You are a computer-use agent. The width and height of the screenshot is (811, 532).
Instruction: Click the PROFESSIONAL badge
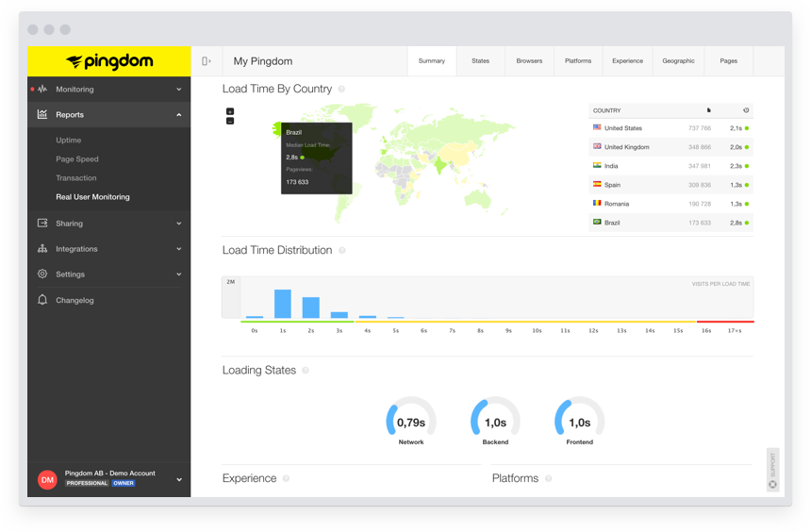pyautogui.click(x=87, y=483)
